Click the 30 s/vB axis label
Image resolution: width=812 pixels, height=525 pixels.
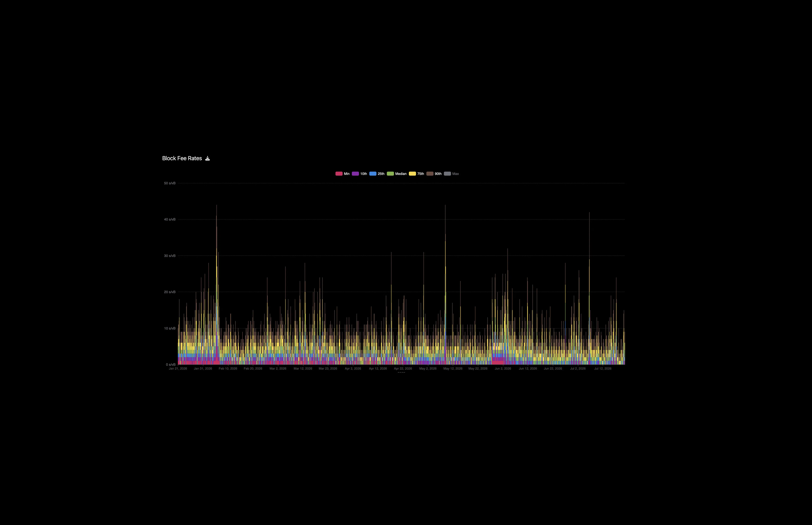(x=170, y=256)
